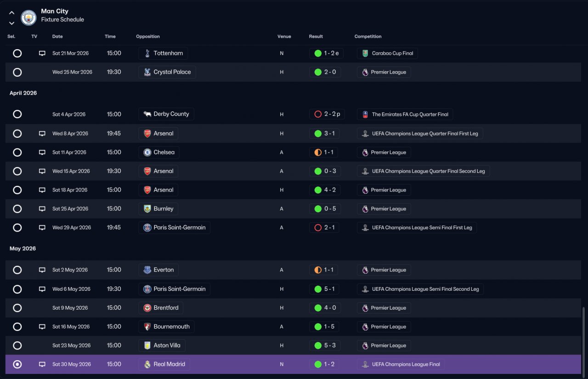The height and width of the screenshot is (379, 588).
Task: Click the Derby County ram crest icon
Action: [147, 114]
